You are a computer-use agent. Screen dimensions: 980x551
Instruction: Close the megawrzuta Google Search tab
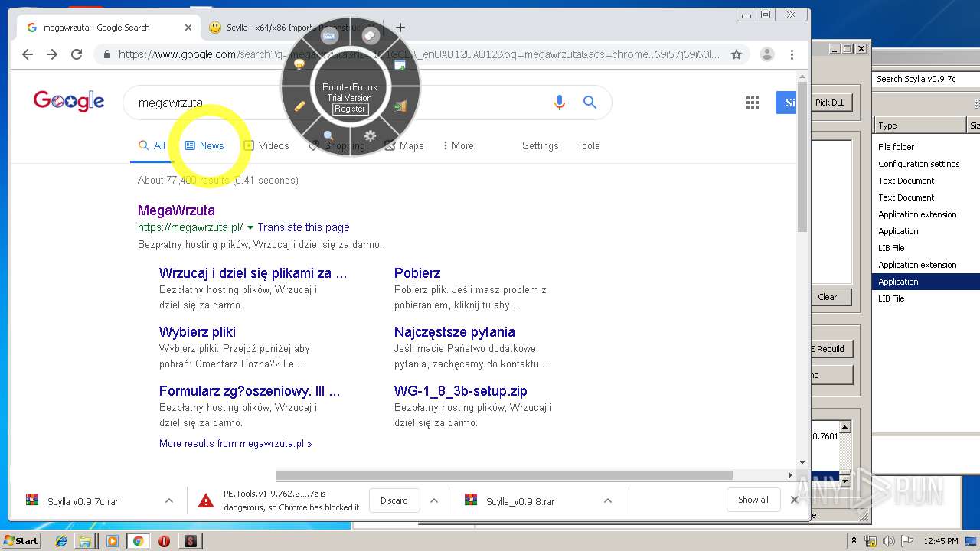click(x=188, y=28)
